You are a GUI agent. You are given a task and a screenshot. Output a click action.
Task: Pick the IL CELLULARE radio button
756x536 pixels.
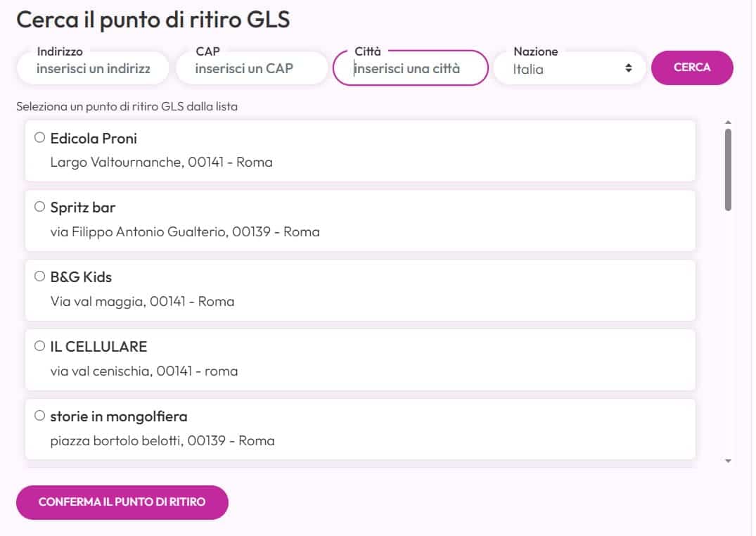(39, 346)
